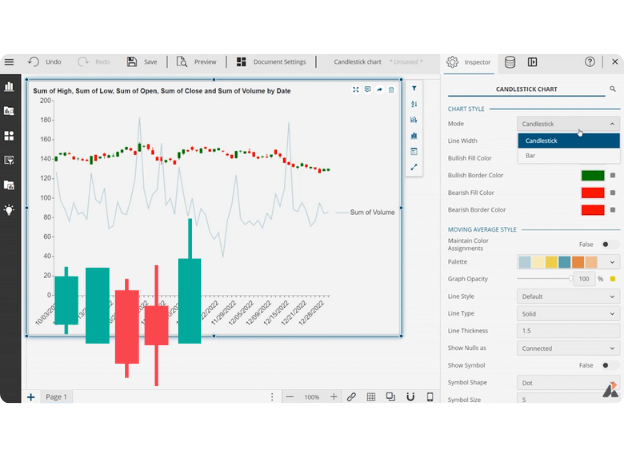The image size is (624, 457).
Task: Open the insights lightbulb sidebar icon
Action: click(x=9, y=210)
